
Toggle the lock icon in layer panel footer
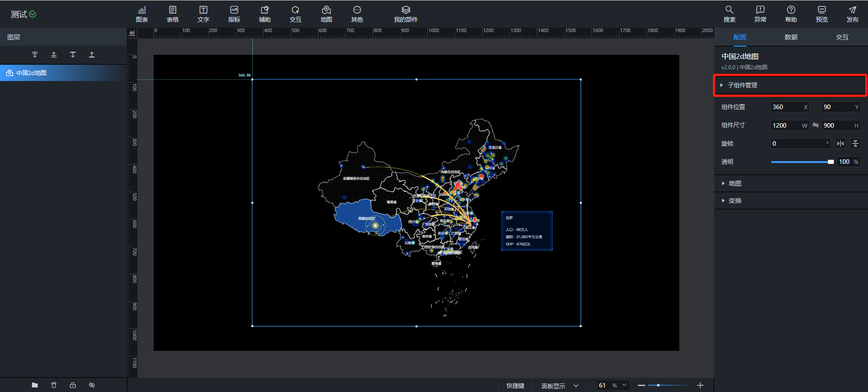click(73, 385)
